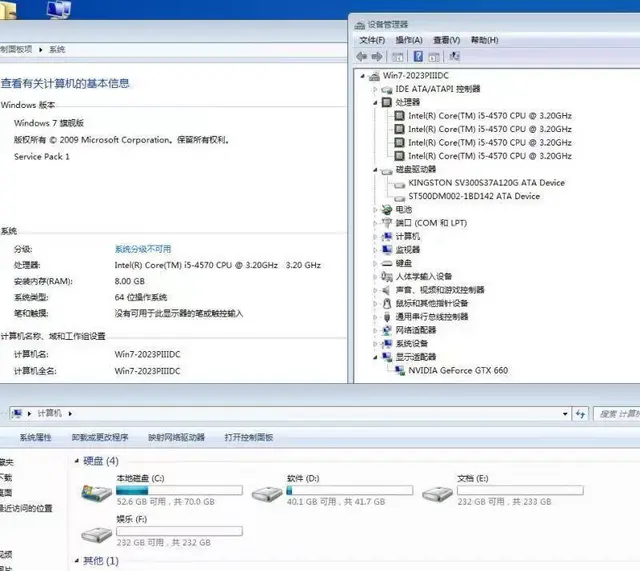The height and width of the screenshot is (571, 640).
Task: Click the 通用串行总线控制器 USB icon
Action: tap(387, 317)
